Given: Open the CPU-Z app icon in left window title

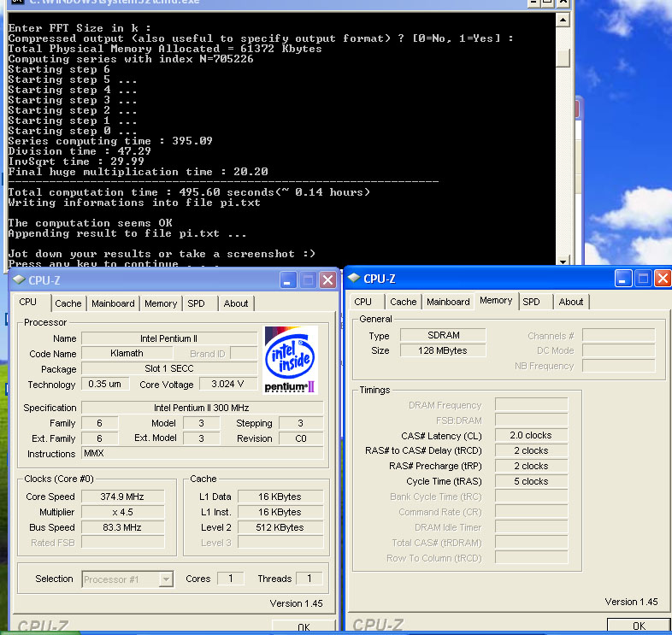Looking at the screenshot, I should [19, 279].
